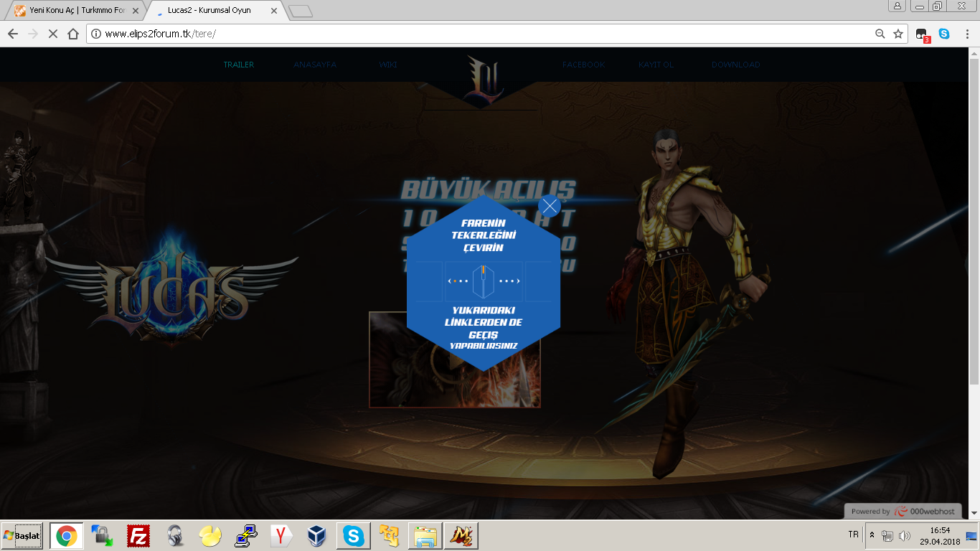Open the orange boxes app in taskbar
The image size is (980, 551).
coord(389,536)
